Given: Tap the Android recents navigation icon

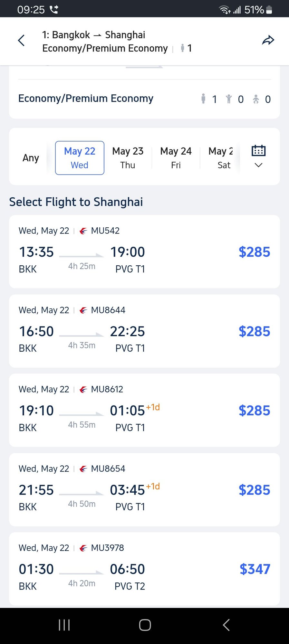Looking at the screenshot, I should coord(64,625).
